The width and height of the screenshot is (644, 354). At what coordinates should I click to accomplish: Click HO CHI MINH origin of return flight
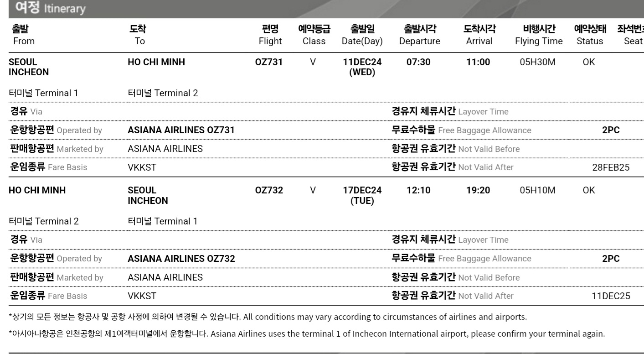pyautogui.click(x=37, y=191)
